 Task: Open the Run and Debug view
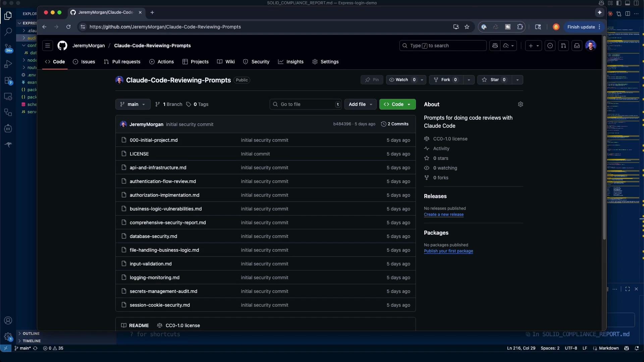click(8, 64)
